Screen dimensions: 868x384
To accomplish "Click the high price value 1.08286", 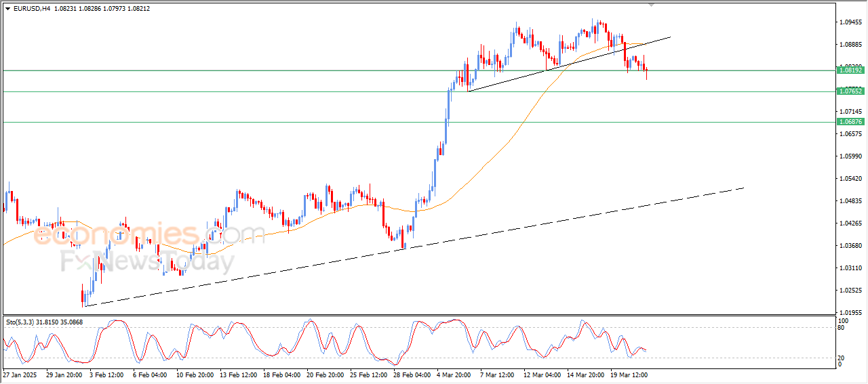I will point(89,8).
